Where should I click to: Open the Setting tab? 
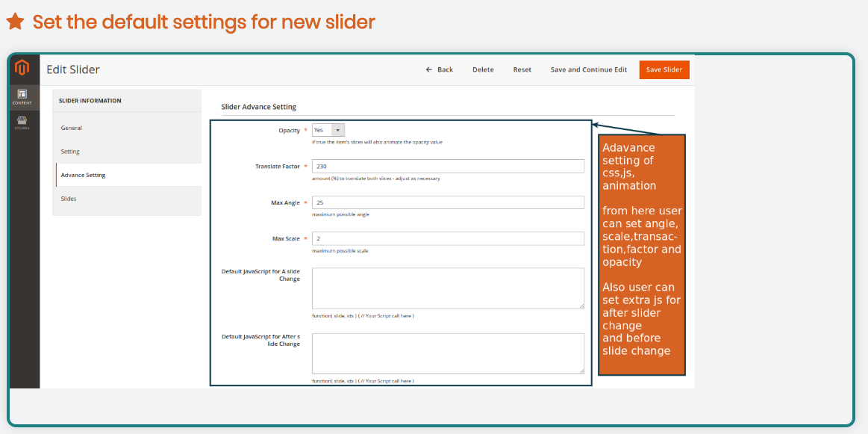click(x=70, y=152)
